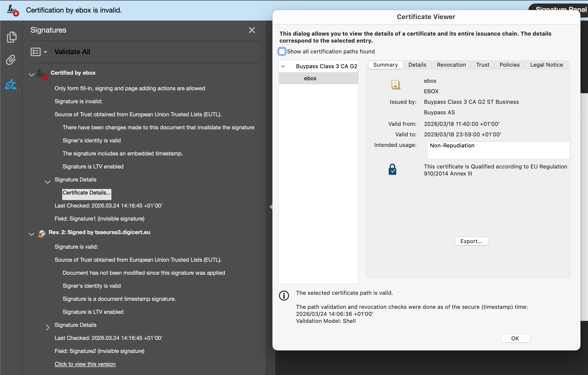Collapse Buypass Class 3 CA G2 tree node

point(283,66)
